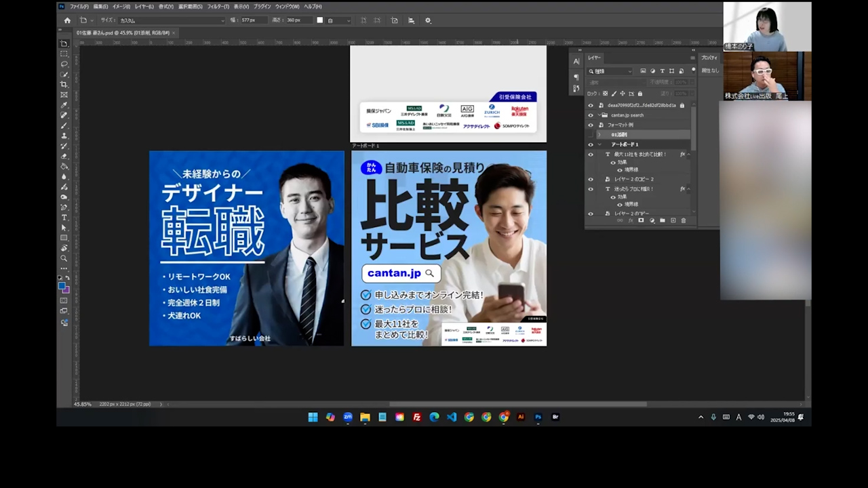This screenshot has width=868, height=488.
Task: Open the Character panel icon
Action: 576,61
